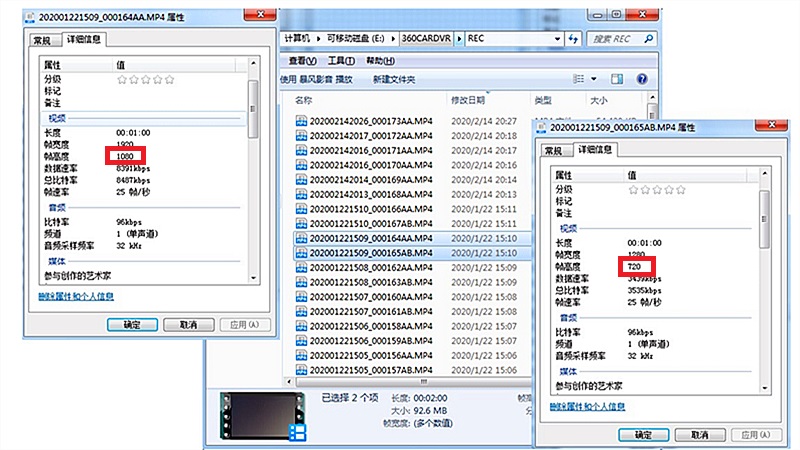Click the video icon of 202002142016_000171AA.MP4
The image size is (800, 450).
(301, 150)
